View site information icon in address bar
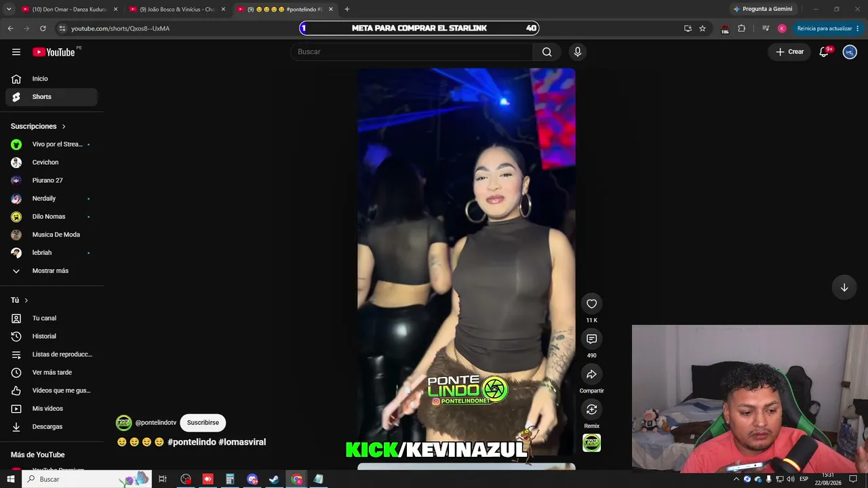868x488 pixels. (x=62, y=28)
